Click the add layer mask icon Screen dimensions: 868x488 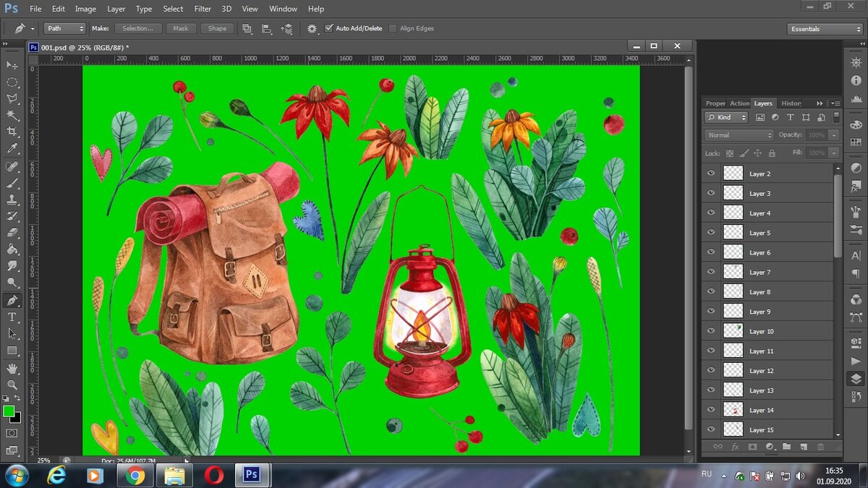pos(752,447)
